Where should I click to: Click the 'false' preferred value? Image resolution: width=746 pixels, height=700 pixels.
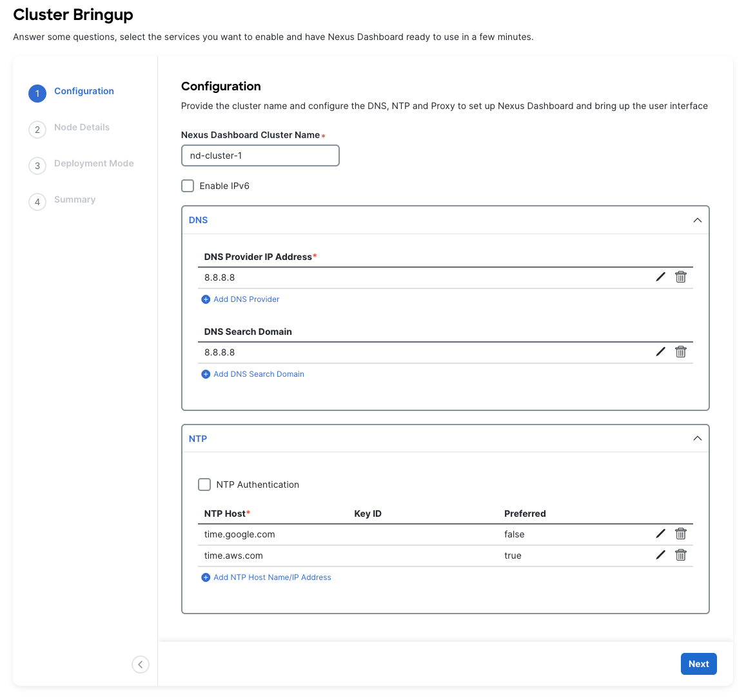[515, 534]
